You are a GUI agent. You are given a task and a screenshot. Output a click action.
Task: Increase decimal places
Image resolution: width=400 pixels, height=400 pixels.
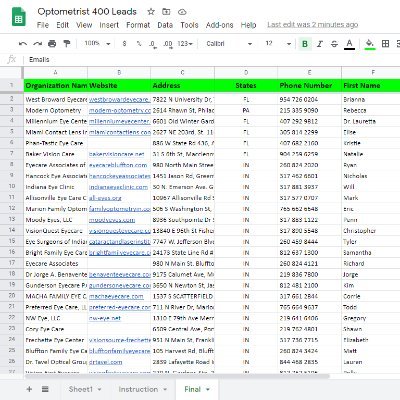[x=168, y=44]
